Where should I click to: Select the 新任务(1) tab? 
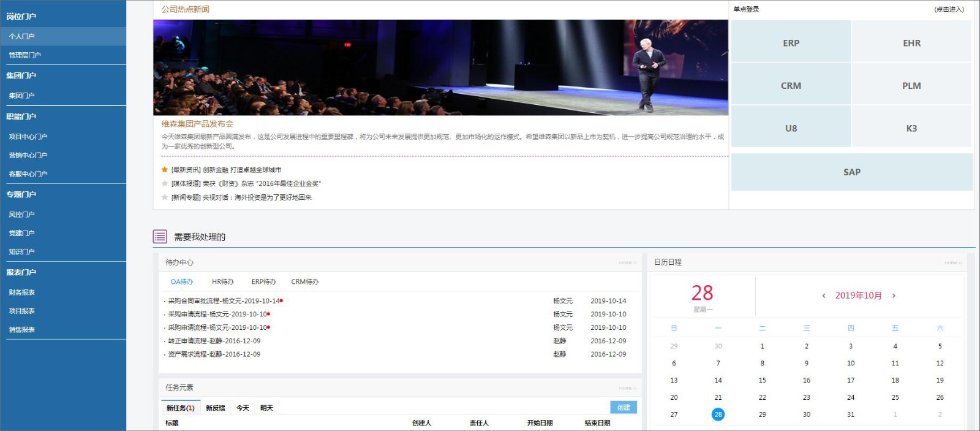pyautogui.click(x=181, y=408)
